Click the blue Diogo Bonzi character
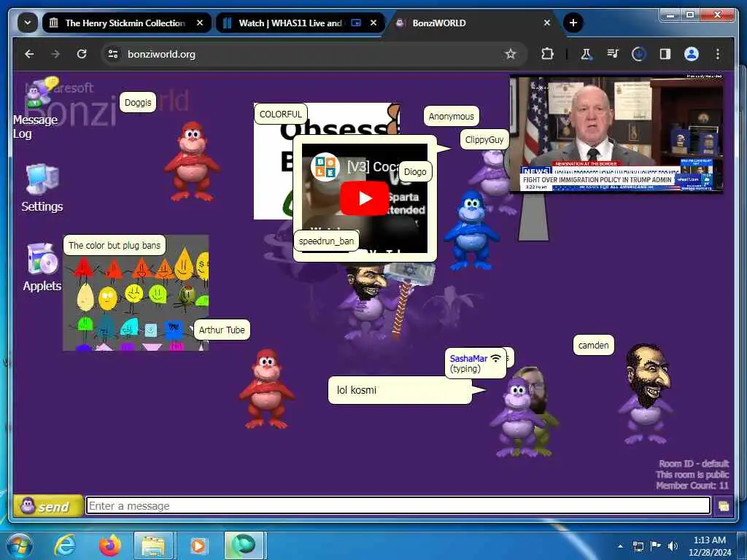Screen dimensions: 747x560 pos(471,230)
